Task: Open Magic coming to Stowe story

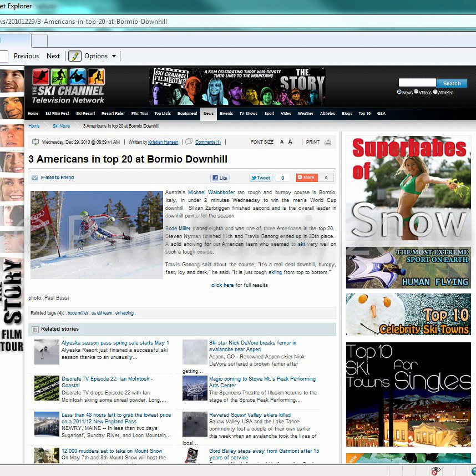Action: point(262,382)
